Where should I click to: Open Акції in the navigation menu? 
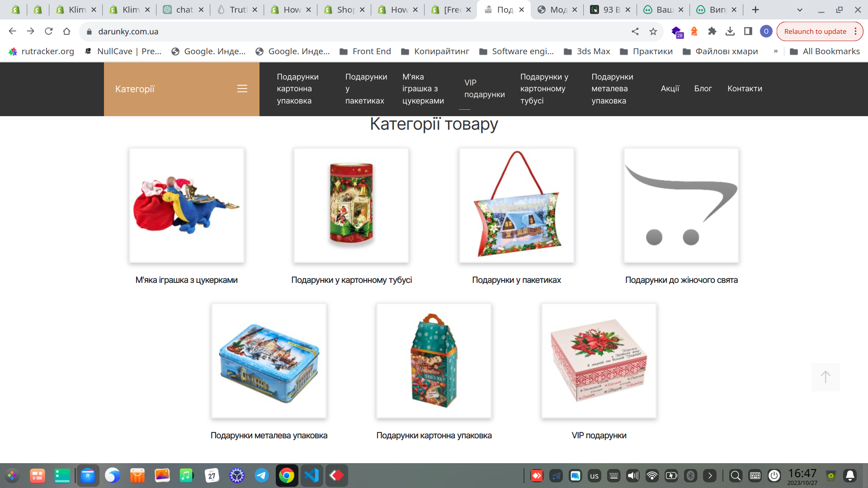(670, 89)
